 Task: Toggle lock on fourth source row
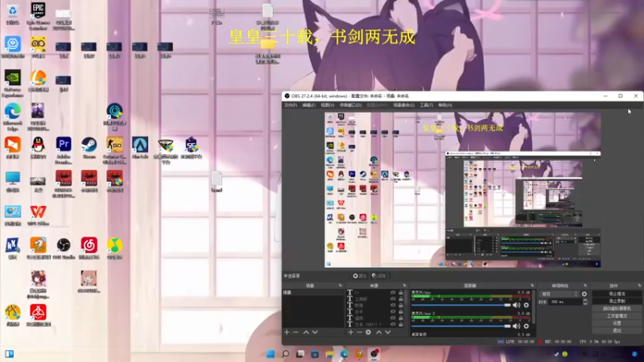click(x=401, y=311)
